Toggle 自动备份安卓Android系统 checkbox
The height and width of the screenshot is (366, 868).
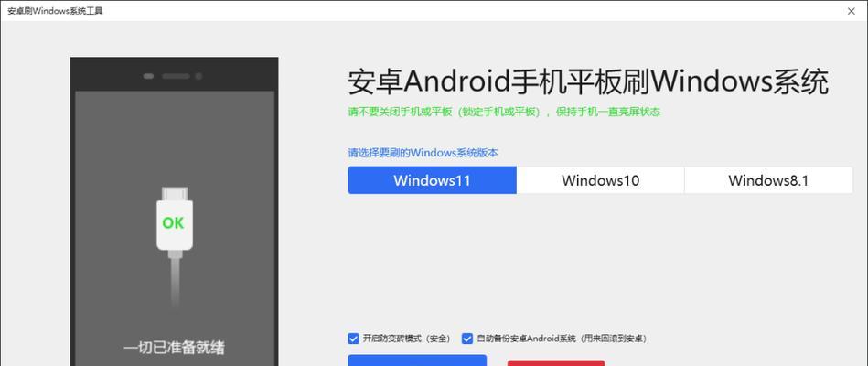(467, 339)
